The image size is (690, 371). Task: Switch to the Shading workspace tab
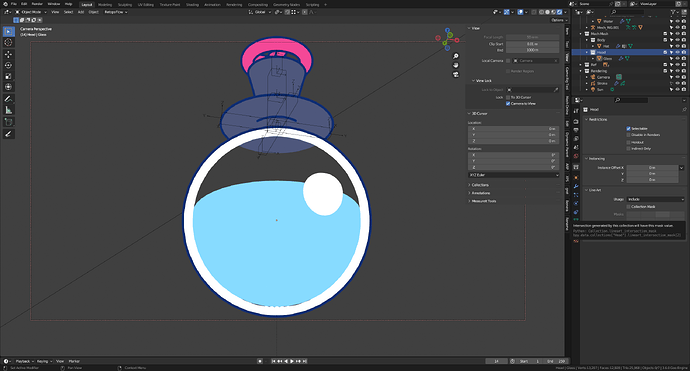pyautogui.click(x=192, y=4)
